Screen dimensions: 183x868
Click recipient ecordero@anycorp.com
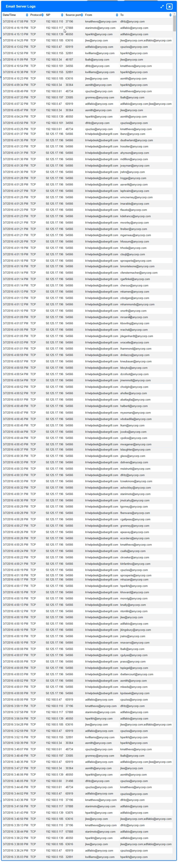[x=135, y=538]
